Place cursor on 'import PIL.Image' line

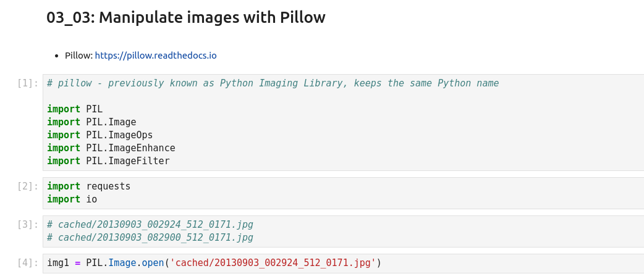(91, 122)
